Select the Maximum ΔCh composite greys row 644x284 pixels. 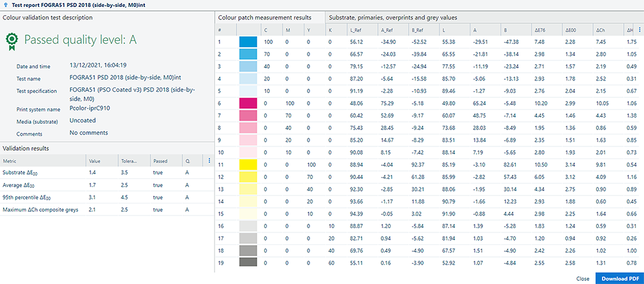tap(41, 209)
